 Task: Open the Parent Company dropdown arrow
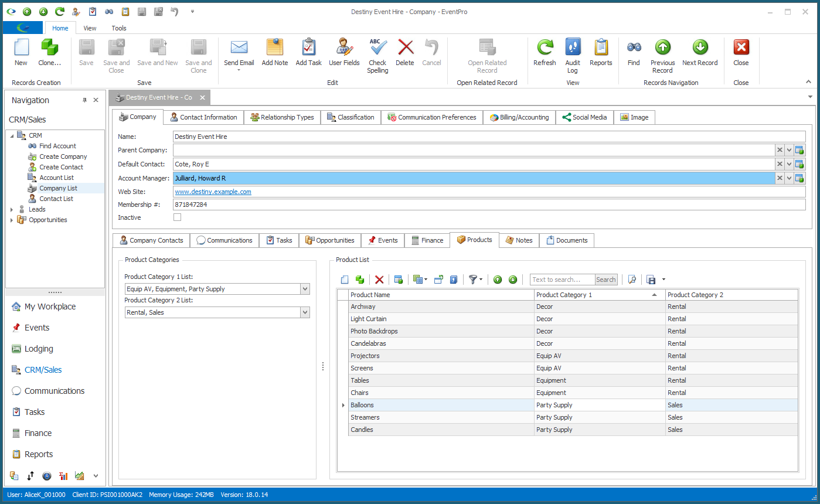tap(790, 150)
